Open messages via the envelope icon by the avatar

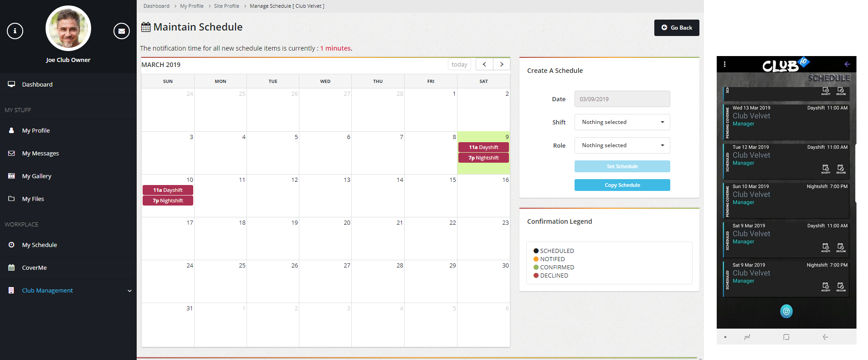point(122,31)
